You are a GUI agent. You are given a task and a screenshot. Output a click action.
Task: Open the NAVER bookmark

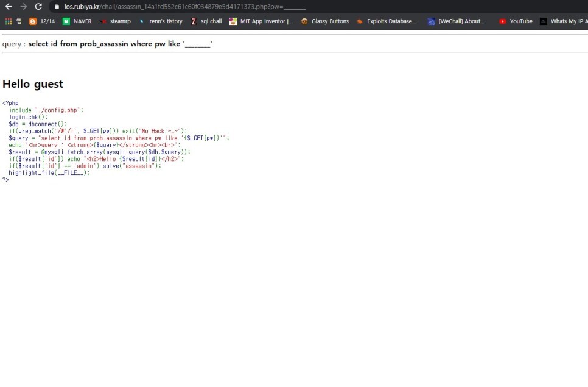[x=77, y=21]
